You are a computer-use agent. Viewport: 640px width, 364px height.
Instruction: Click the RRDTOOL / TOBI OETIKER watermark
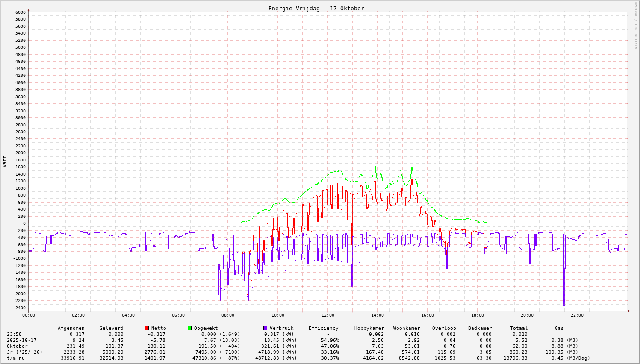(636, 25)
